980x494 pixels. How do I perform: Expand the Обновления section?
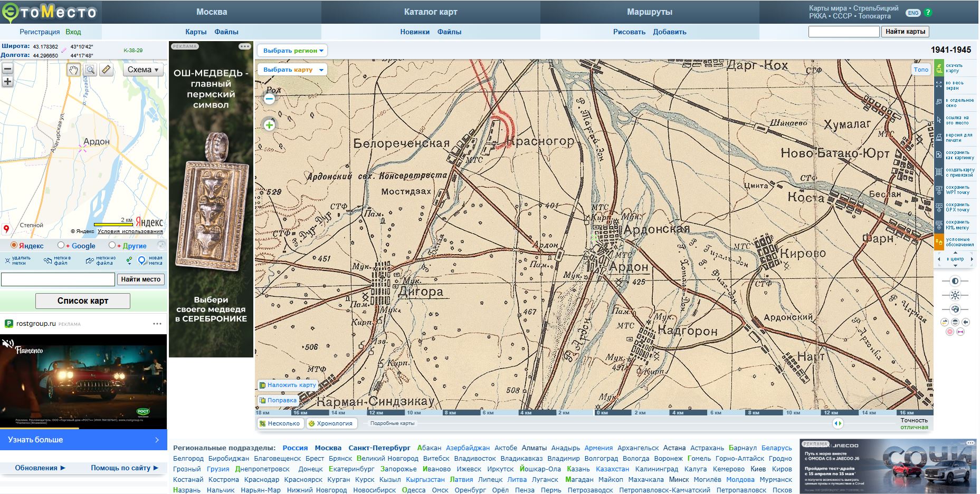[x=40, y=468]
